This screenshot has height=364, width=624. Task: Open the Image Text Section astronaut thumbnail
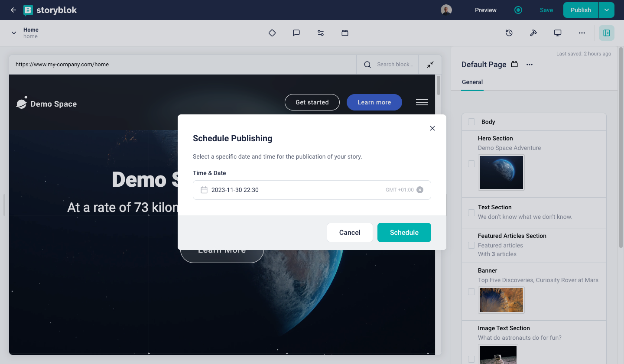[x=498, y=354]
